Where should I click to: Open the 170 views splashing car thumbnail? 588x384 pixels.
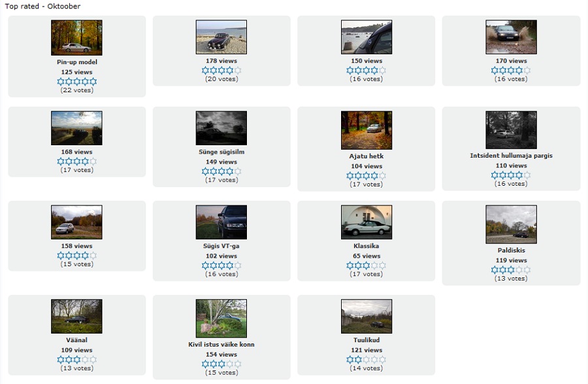pos(511,37)
